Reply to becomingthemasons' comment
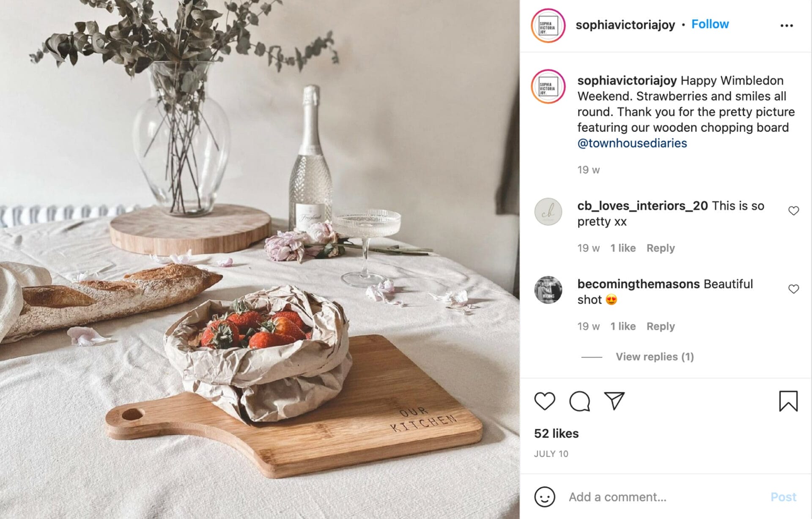The height and width of the screenshot is (519, 812). click(x=660, y=326)
